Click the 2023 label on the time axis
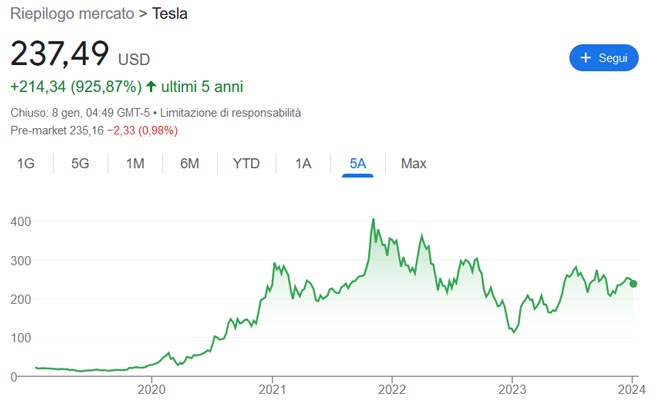Viewport: 660px width, 402px height. [x=511, y=390]
